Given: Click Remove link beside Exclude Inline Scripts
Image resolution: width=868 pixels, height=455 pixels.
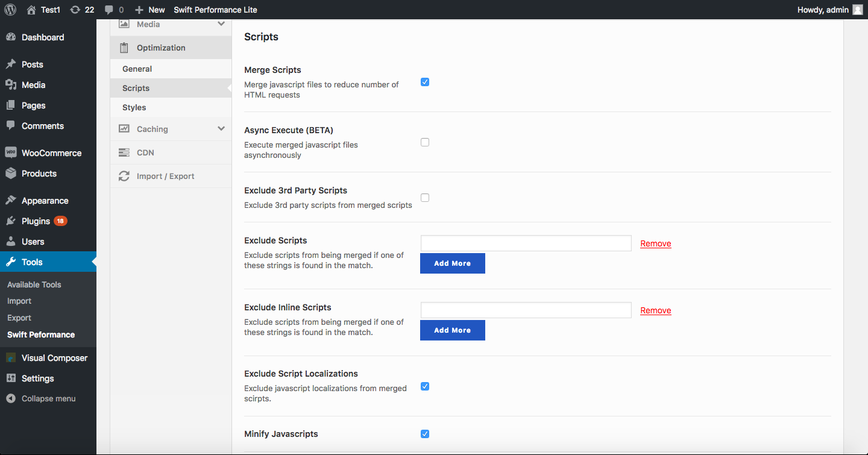Looking at the screenshot, I should 656,310.
